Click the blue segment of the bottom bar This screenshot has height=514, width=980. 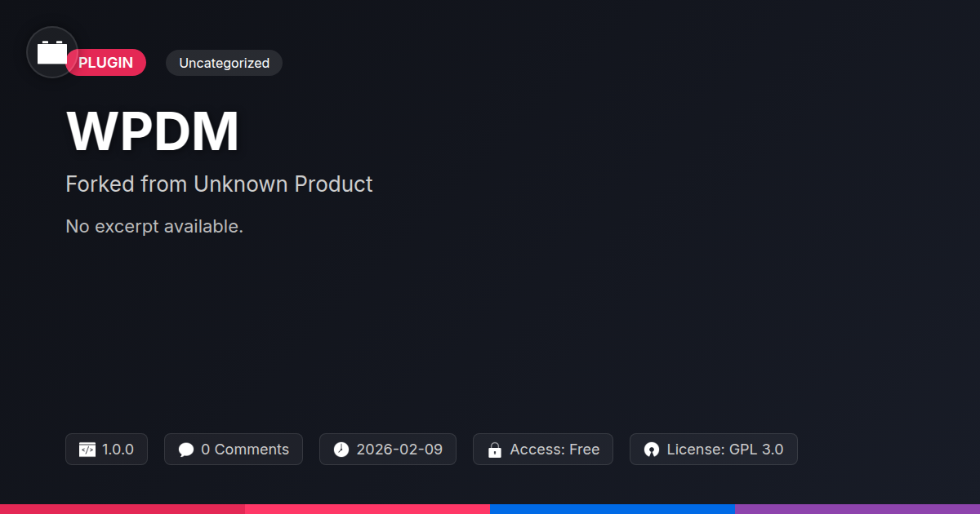pos(612,509)
